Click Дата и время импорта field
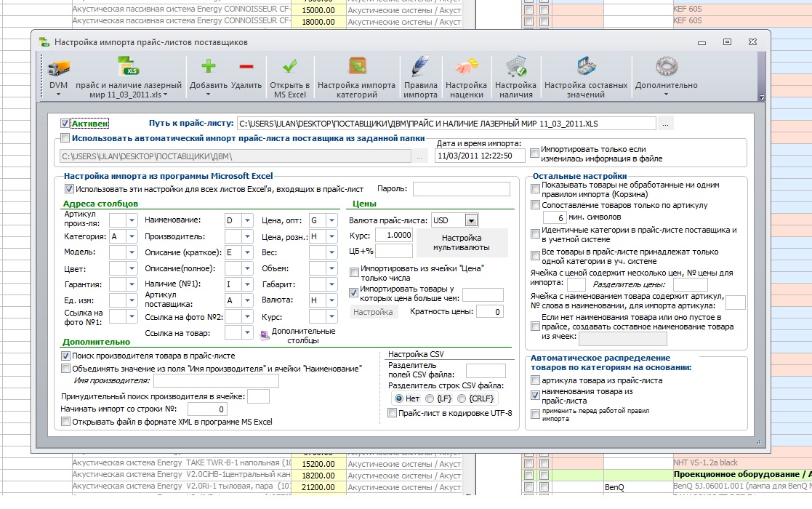 tap(480, 156)
